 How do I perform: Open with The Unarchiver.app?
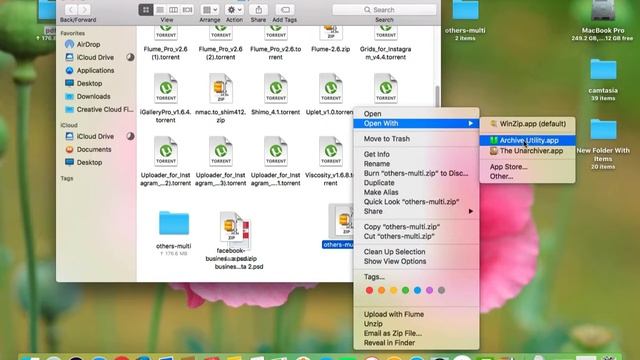[527, 151]
